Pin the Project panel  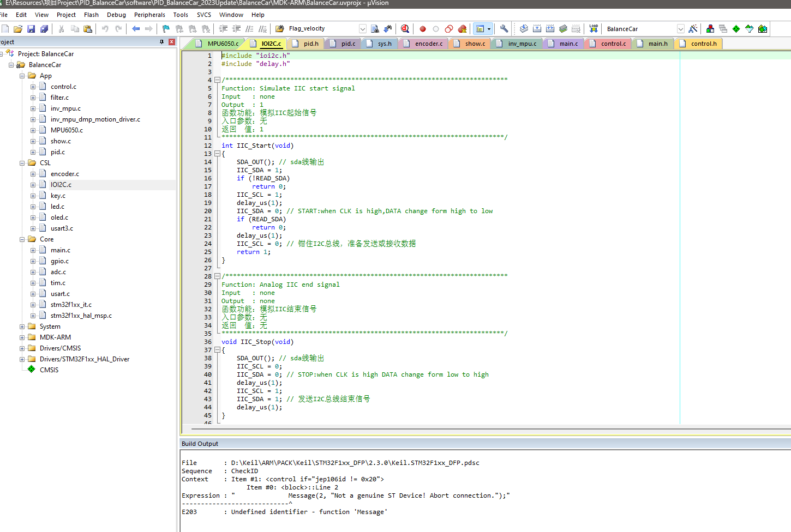click(x=161, y=42)
